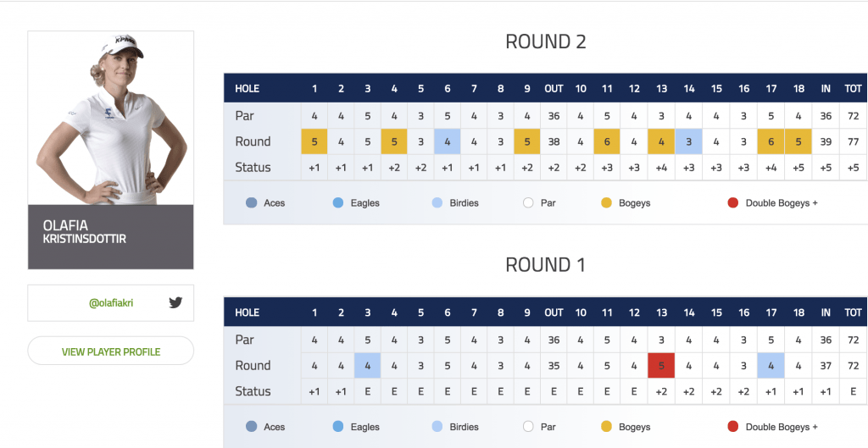Open the @olafiakri Twitter handle link

coord(111,303)
